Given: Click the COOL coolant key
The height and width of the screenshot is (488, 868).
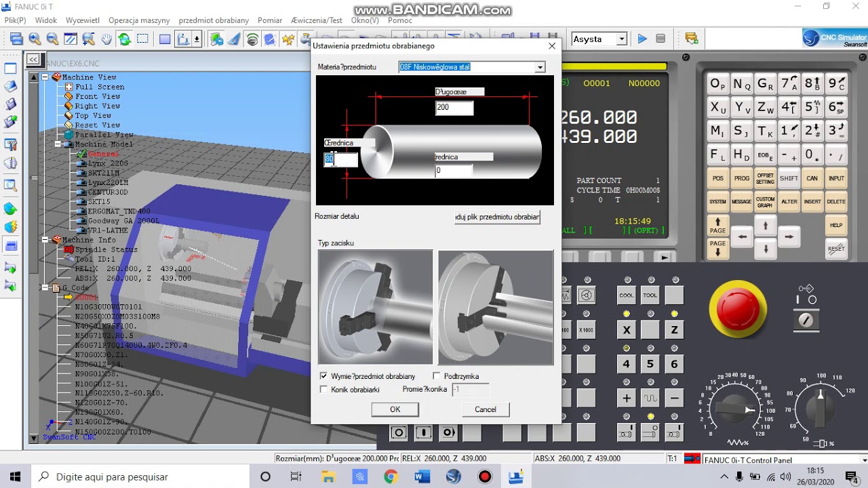Looking at the screenshot, I should click(x=626, y=296).
